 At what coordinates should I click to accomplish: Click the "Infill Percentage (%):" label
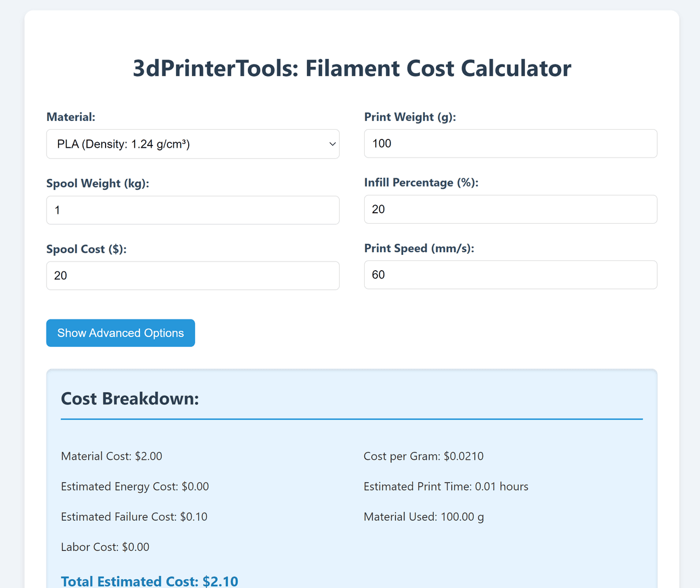[x=421, y=183]
